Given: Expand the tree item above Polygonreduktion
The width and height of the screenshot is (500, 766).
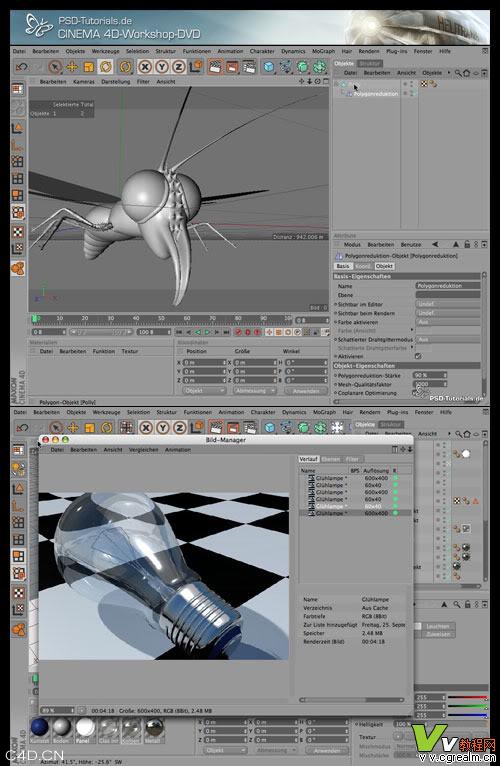Looking at the screenshot, I should [x=337, y=84].
